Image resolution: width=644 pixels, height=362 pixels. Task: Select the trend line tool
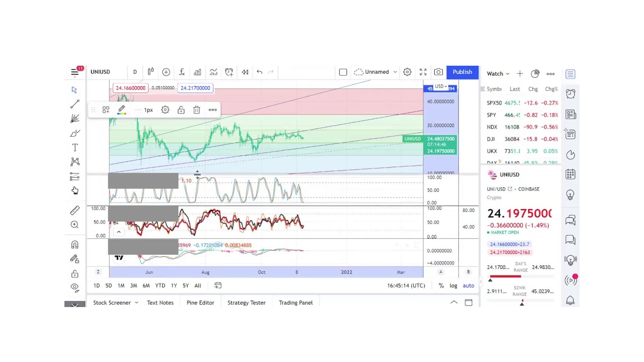pyautogui.click(x=74, y=104)
